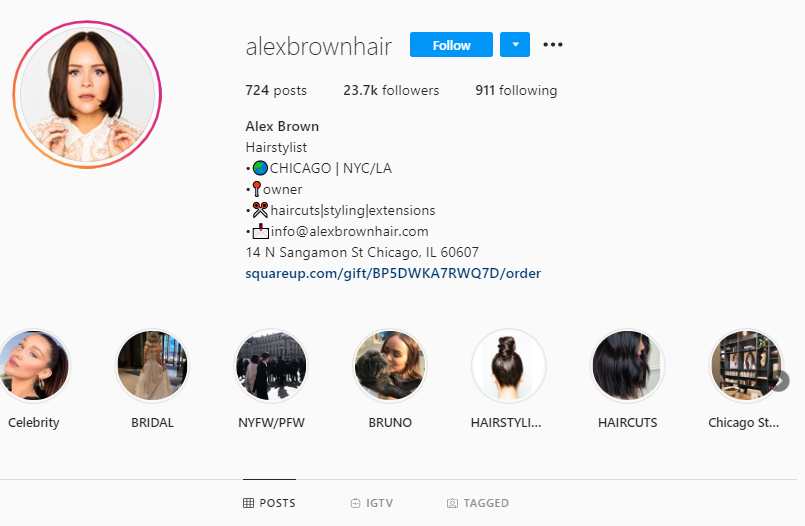This screenshot has width=805, height=526.
Task: Click the 724 posts count
Action: 276,90
